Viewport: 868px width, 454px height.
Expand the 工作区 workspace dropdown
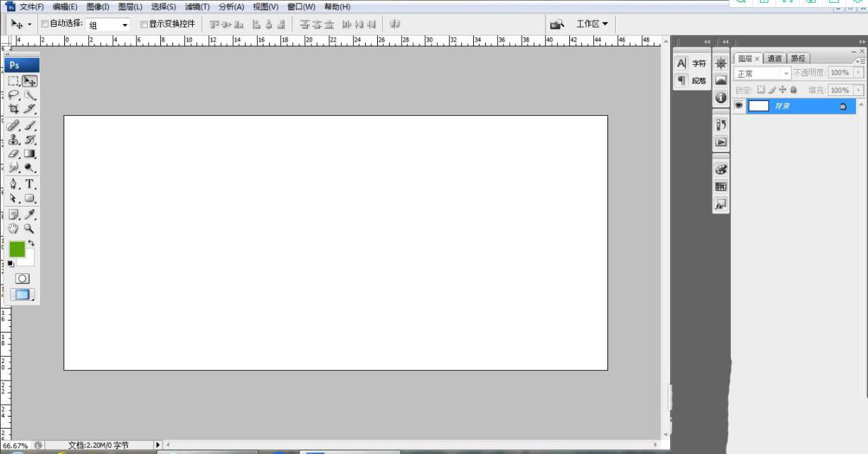[592, 24]
